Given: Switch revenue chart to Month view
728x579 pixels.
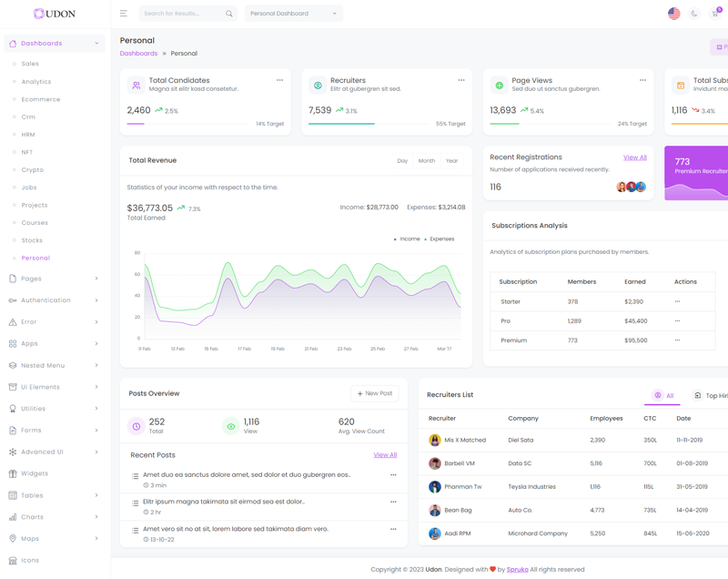Looking at the screenshot, I should tap(427, 161).
